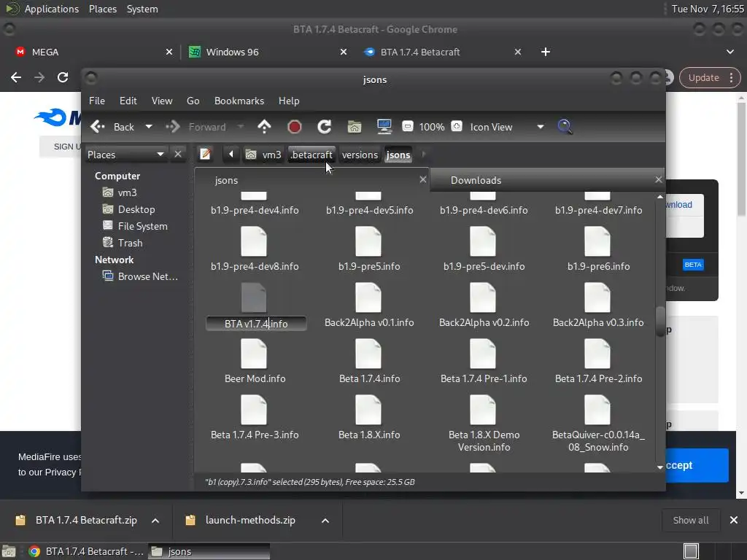This screenshot has height=560, width=747.
Task: Select the Back2Alpha v0.2.info file icon
Action: pyautogui.click(x=483, y=297)
